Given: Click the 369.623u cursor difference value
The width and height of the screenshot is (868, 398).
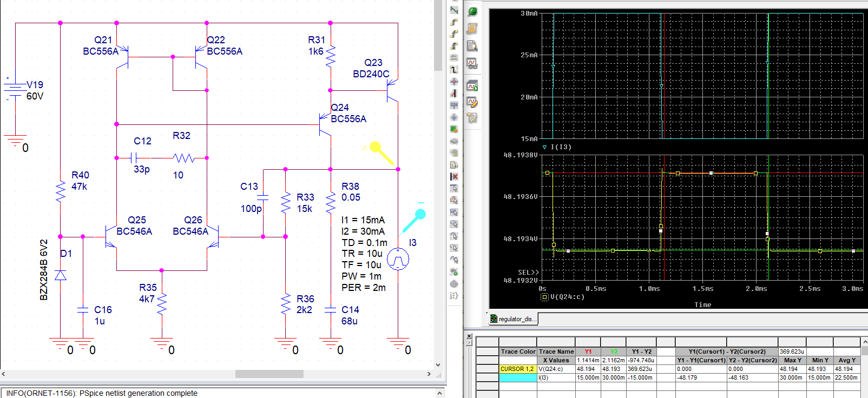Looking at the screenshot, I should click(792, 351).
